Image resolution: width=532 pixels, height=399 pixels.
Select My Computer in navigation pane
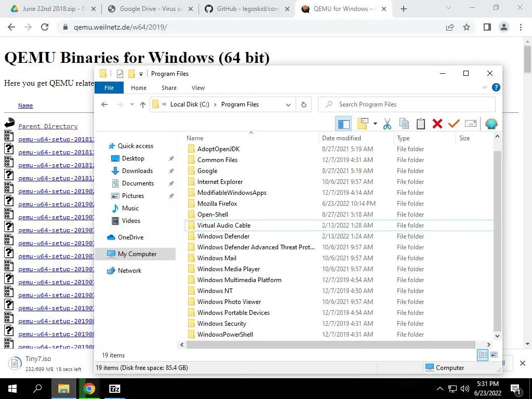[135, 254]
